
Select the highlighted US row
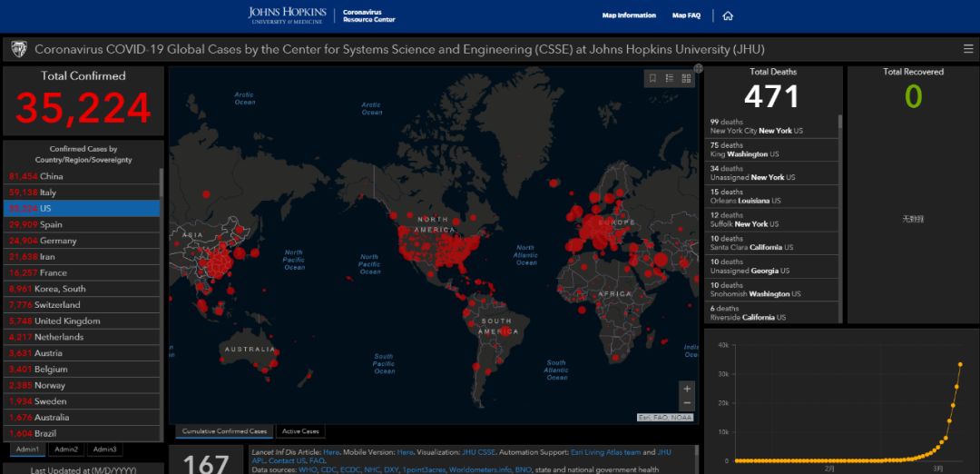coord(82,208)
